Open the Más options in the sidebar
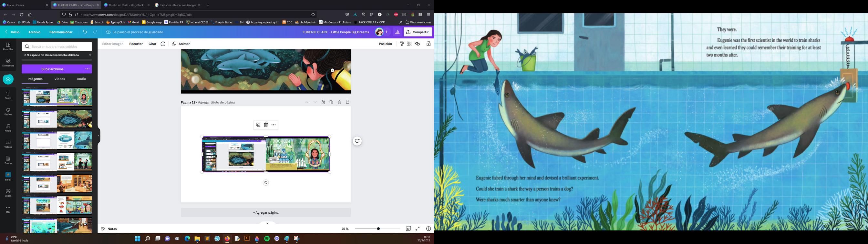The width and height of the screenshot is (868, 244). tap(8, 209)
